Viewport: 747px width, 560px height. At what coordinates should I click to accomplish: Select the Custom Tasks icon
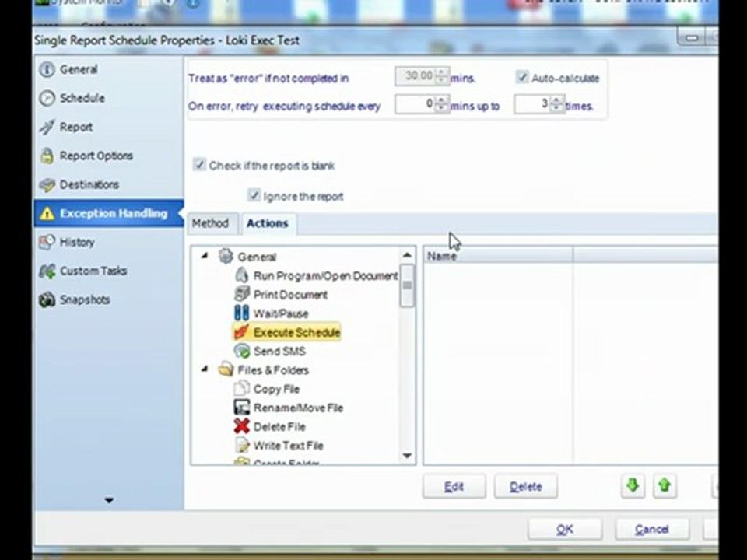pyautogui.click(x=47, y=271)
